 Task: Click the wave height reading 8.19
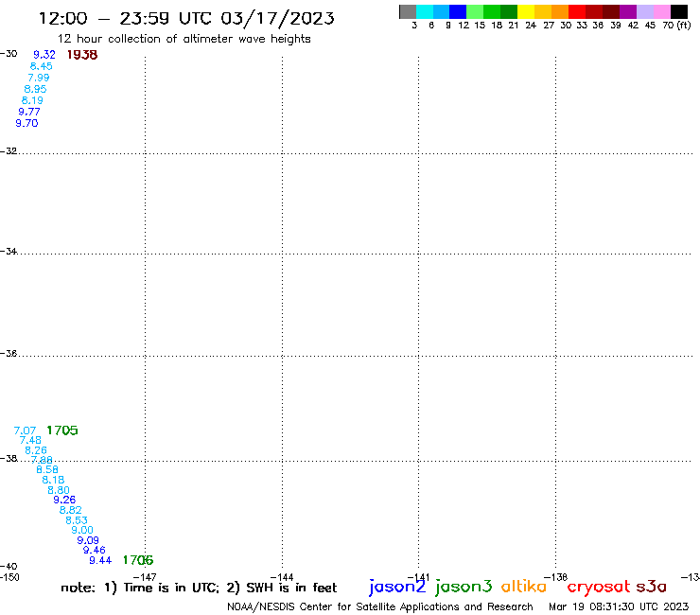click(x=32, y=100)
